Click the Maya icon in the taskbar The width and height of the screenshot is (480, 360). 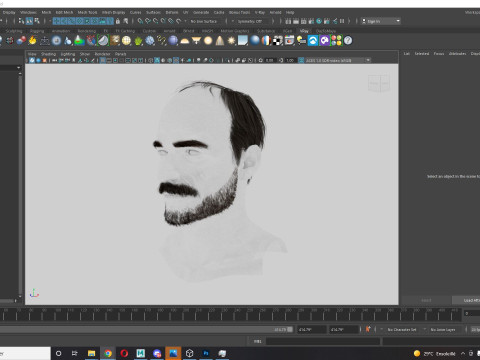[x=140, y=353]
